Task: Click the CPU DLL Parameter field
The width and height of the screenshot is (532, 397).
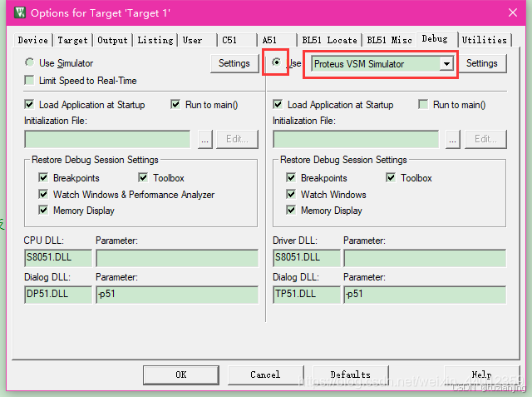Action: [x=177, y=258]
